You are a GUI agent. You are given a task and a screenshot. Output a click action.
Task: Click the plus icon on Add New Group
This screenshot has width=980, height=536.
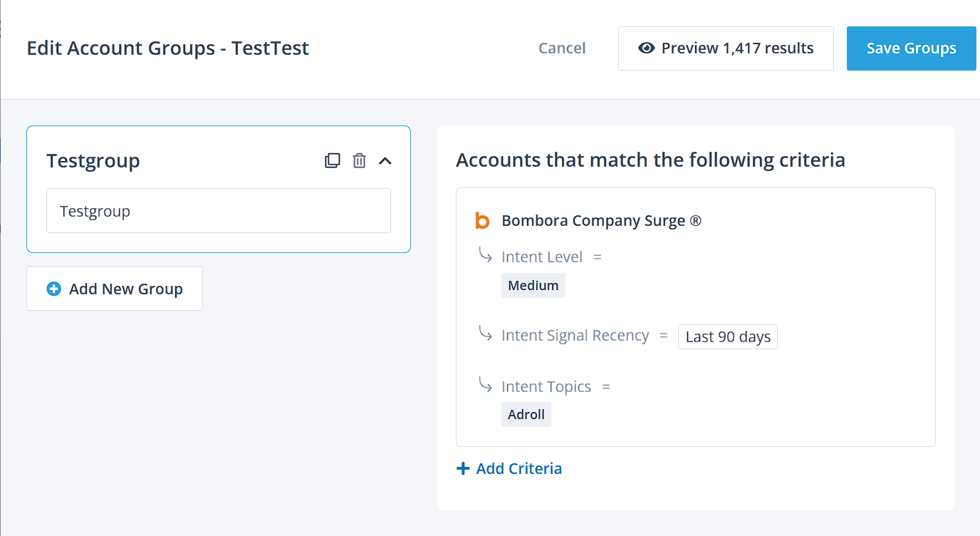coord(53,289)
